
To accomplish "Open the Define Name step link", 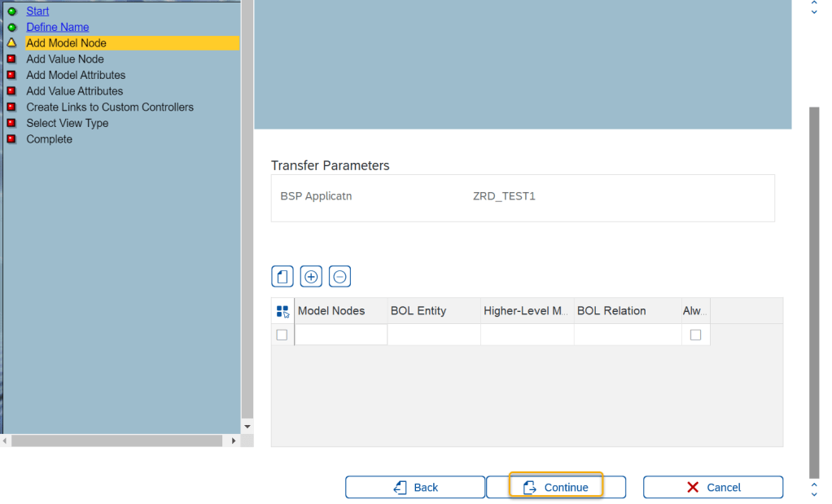I will pos(57,27).
